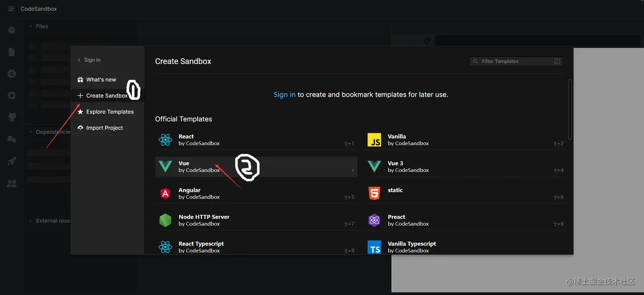Click the Filter Templates search field

pyautogui.click(x=515, y=61)
